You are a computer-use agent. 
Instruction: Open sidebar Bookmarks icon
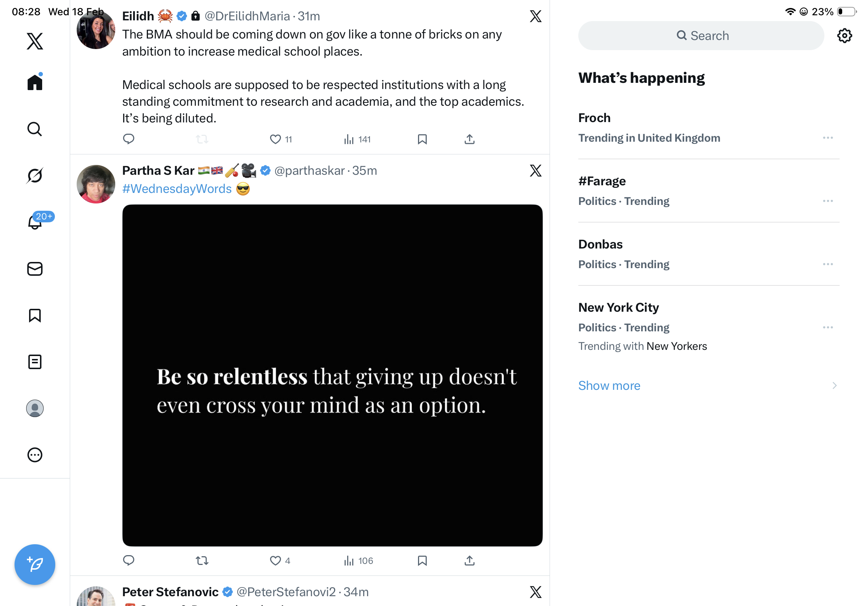[35, 315]
